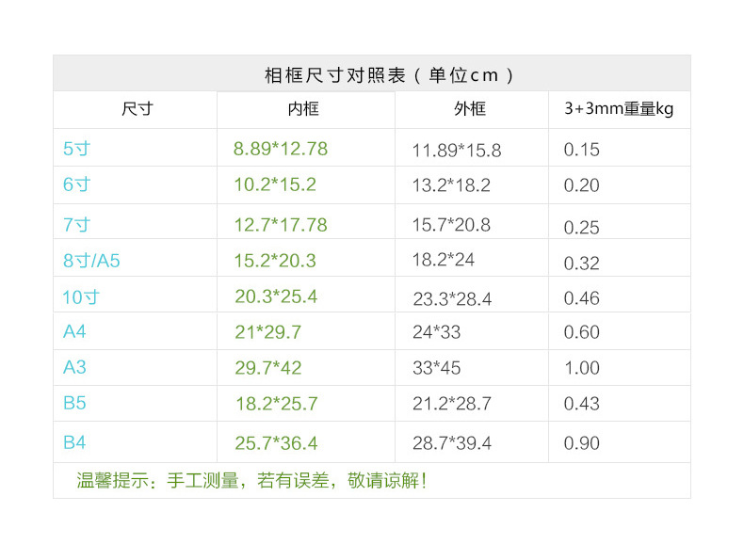Click inner frame value 29.7*42
The width and height of the screenshot is (744, 560).
[x=268, y=368]
